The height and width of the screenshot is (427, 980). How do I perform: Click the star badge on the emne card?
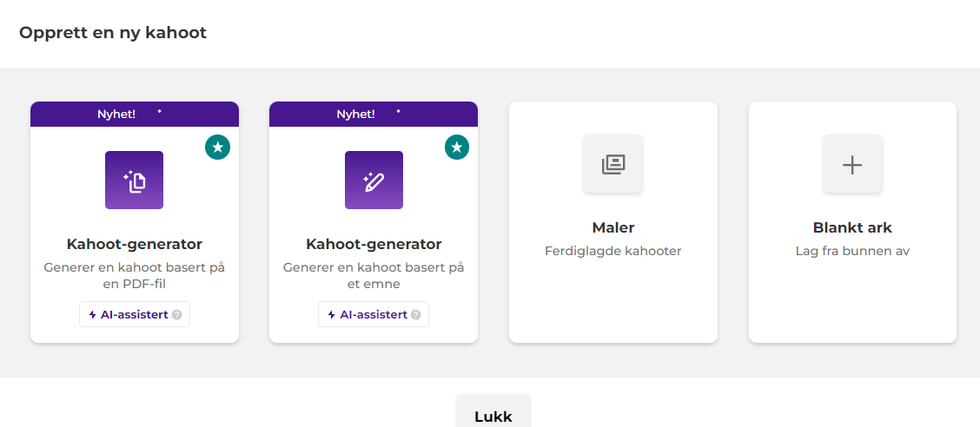point(457,148)
